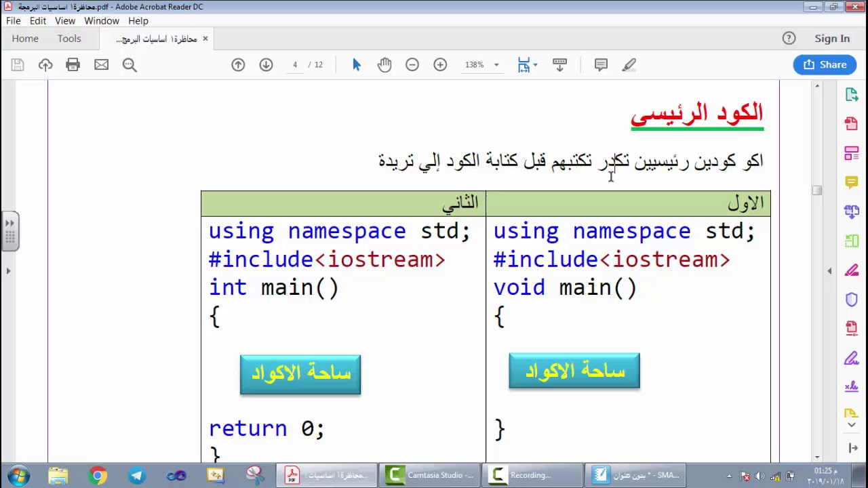The width and height of the screenshot is (868, 488).
Task: Open Edit PDF tool in right pane
Action: tap(852, 153)
